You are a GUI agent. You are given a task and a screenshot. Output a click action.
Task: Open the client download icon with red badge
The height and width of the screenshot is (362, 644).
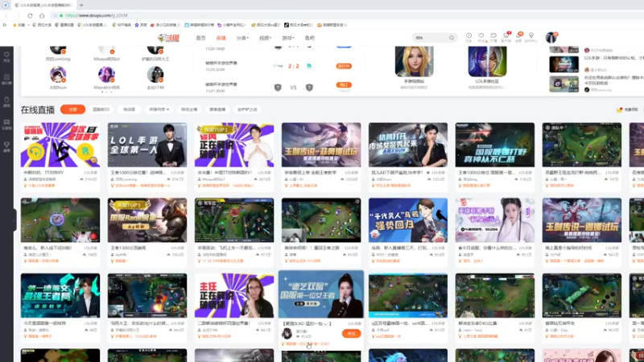(x=506, y=37)
